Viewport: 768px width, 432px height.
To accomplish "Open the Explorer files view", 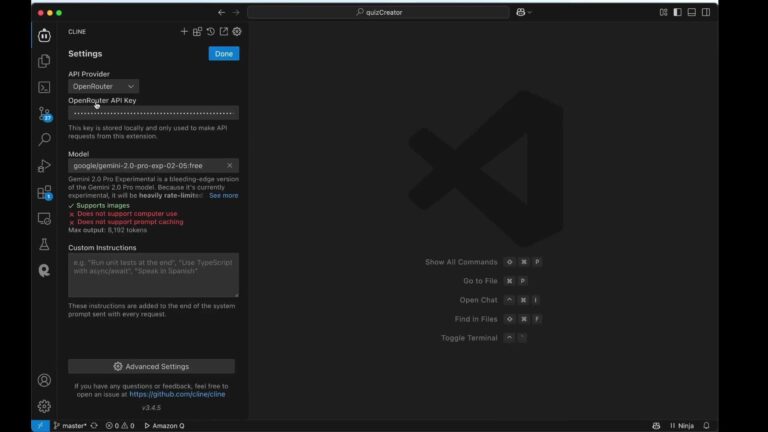I will tap(44, 61).
